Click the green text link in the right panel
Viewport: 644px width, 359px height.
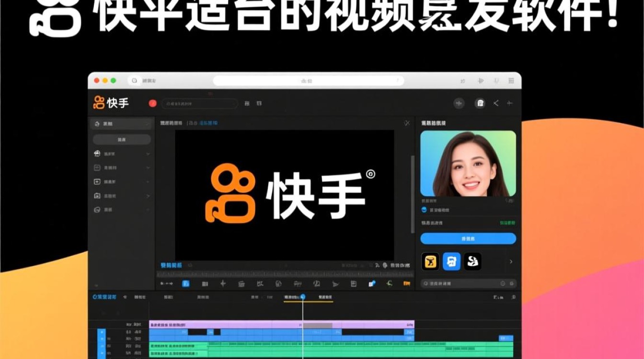click(x=507, y=223)
